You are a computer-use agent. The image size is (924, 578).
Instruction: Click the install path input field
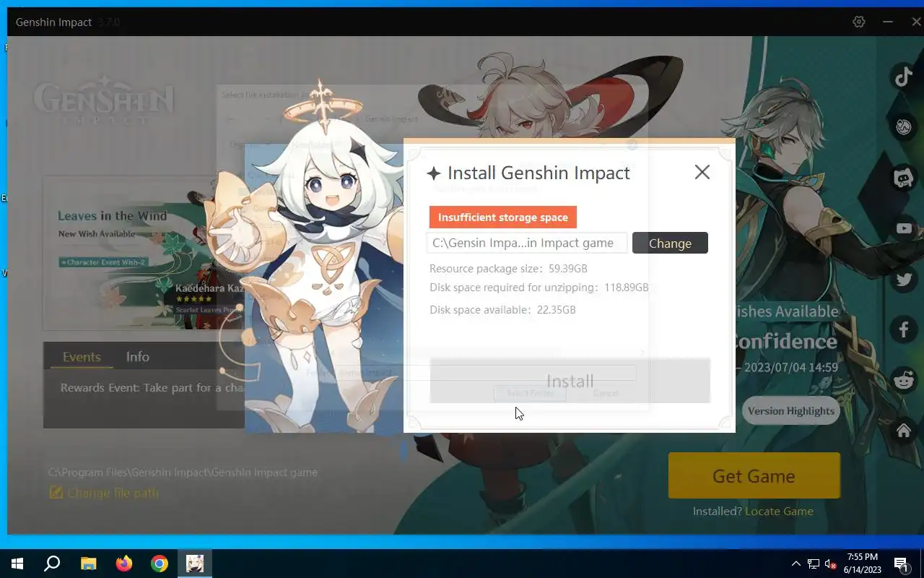coord(527,243)
